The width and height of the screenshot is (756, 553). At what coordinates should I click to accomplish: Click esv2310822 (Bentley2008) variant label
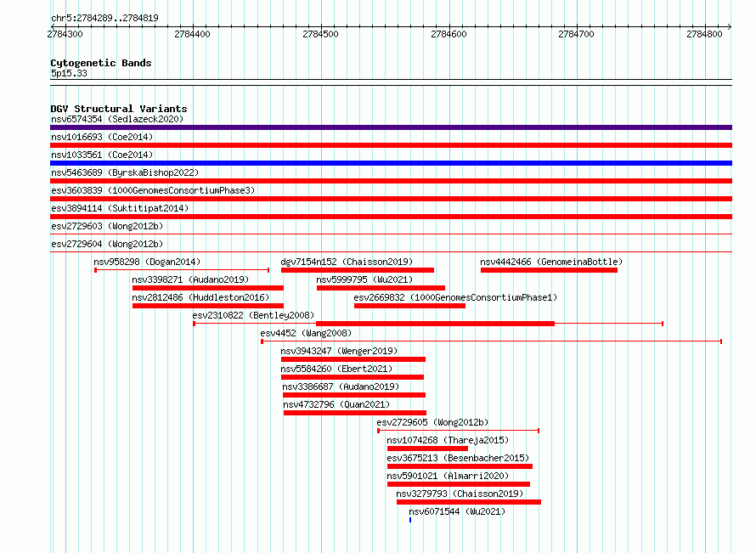pyautogui.click(x=253, y=315)
